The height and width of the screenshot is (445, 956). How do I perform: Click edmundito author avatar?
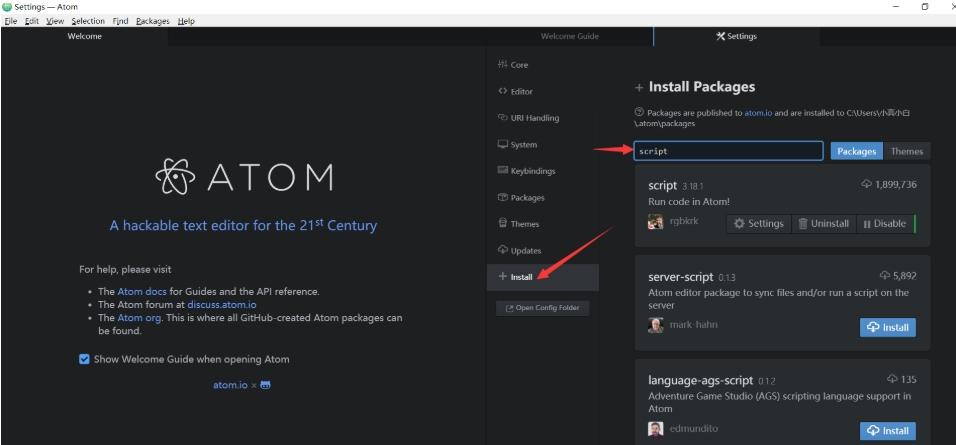(655, 429)
